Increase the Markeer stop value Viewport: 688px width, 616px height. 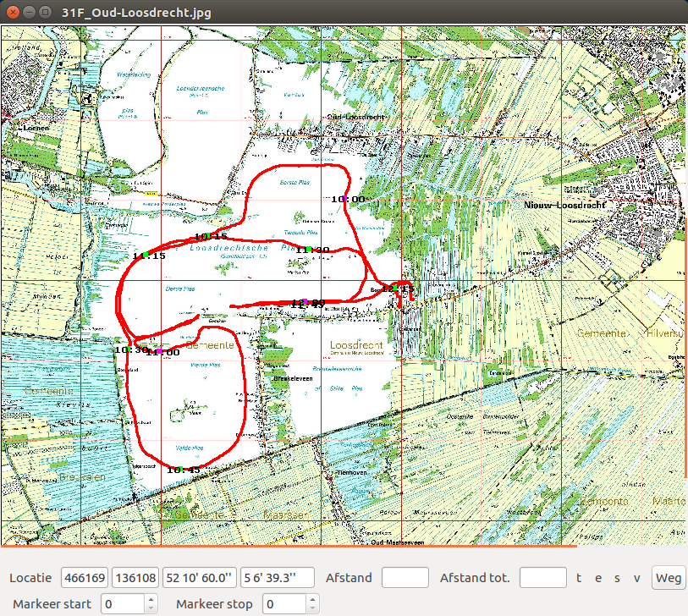coord(313,599)
